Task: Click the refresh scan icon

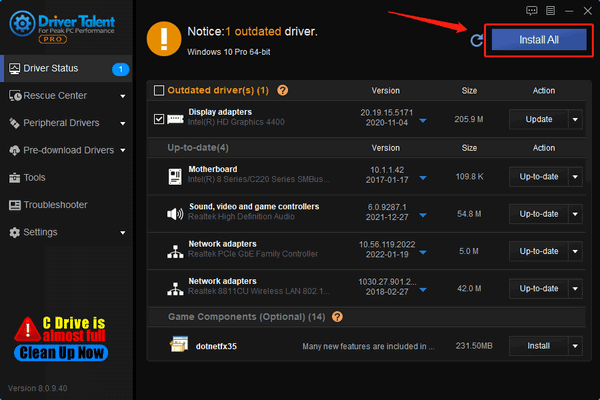Action: [x=476, y=40]
